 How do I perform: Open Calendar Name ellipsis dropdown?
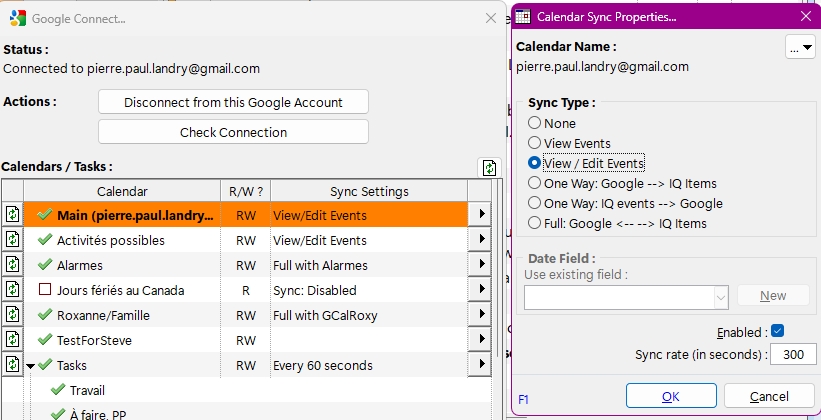[801, 48]
